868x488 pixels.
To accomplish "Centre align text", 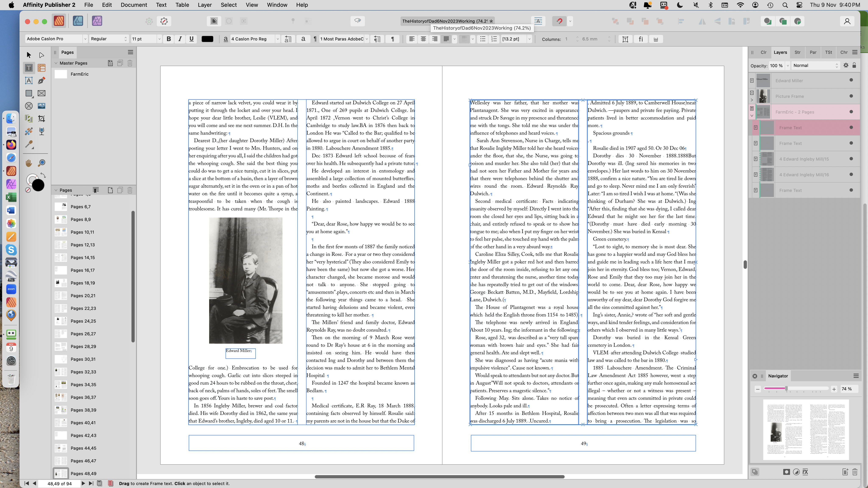I will (423, 39).
